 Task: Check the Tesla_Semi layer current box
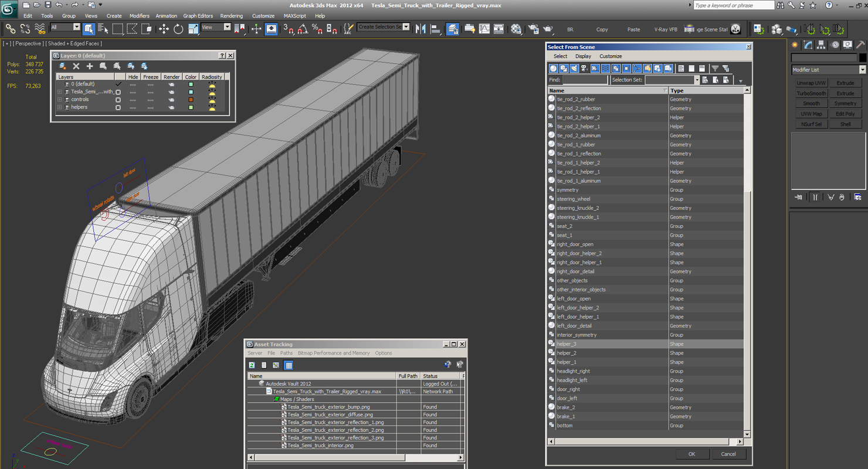[x=118, y=92]
